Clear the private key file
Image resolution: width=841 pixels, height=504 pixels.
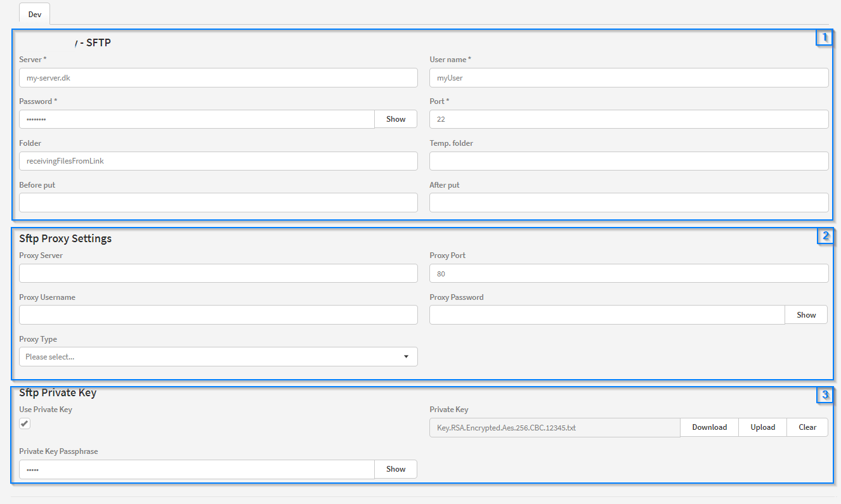(x=807, y=427)
